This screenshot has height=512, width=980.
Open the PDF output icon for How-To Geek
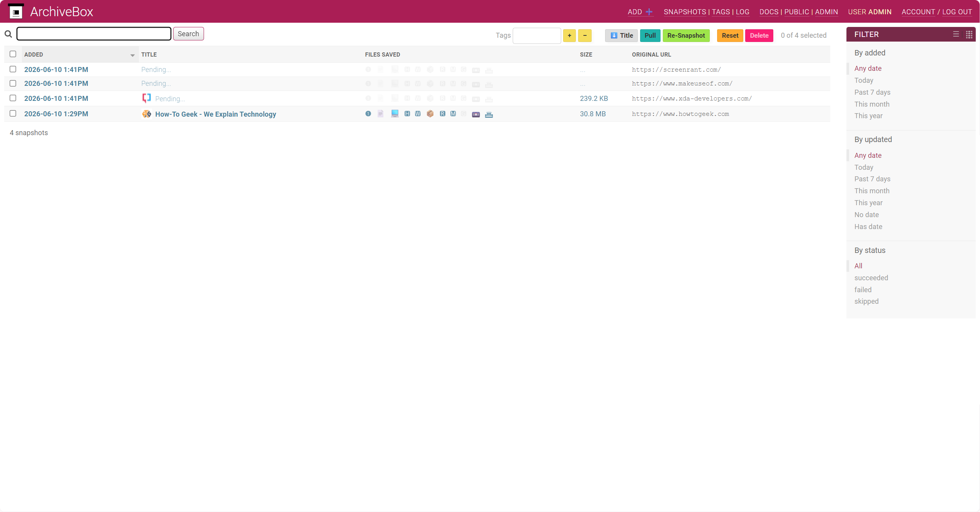click(x=380, y=114)
